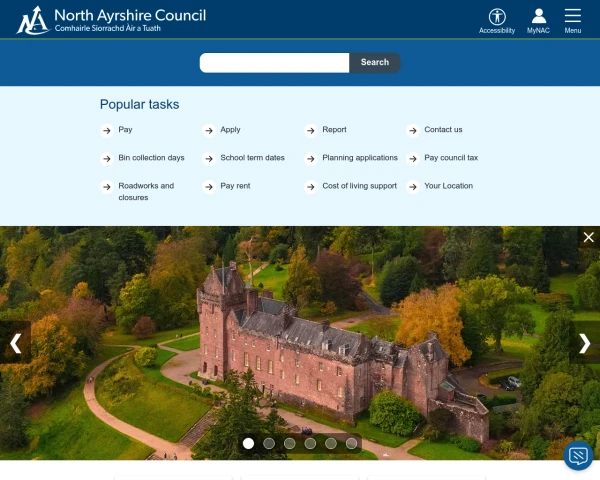
Task: Close the image carousel banner
Action: (x=588, y=237)
